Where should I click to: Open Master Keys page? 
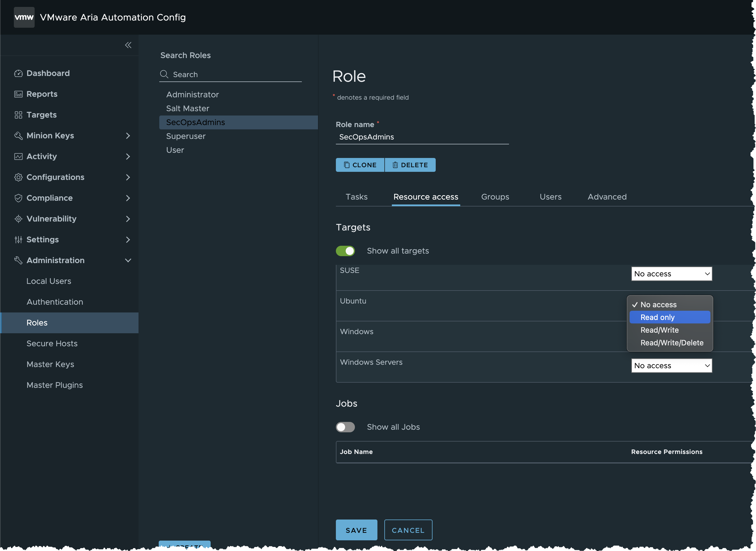[50, 364]
